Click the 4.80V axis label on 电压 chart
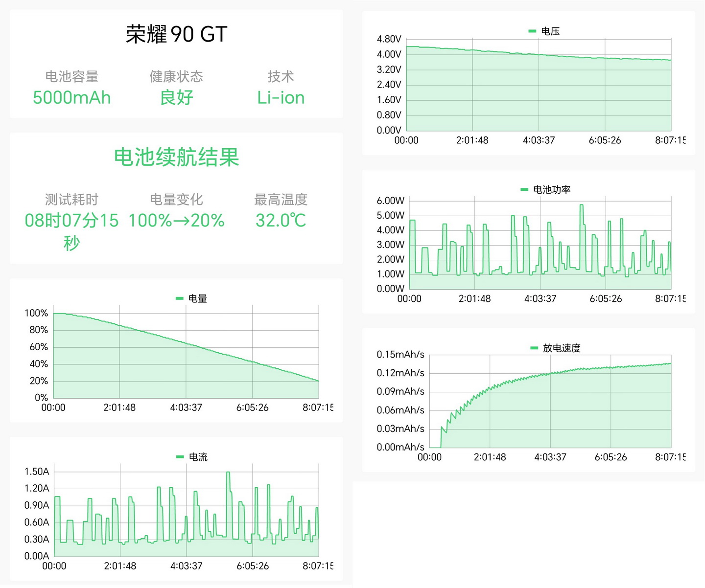Viewport: 705px width, 588px height. point(389,39)
